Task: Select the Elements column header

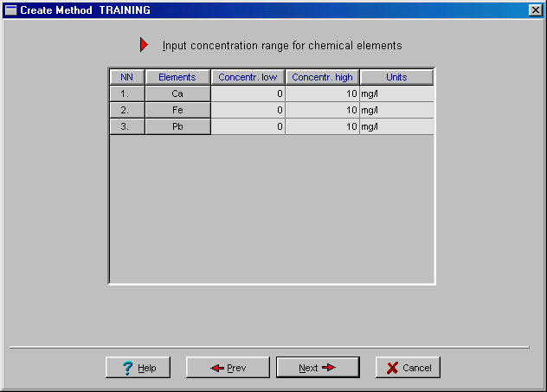Action: [177, 77]
